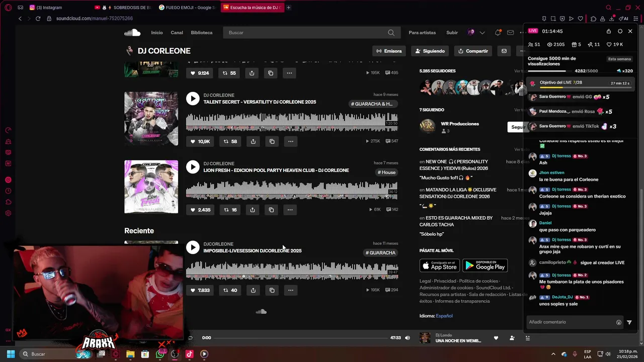Open File Explorer from the taskbar
This screenshot has width=644, height=362.
(x=130, y=354)
